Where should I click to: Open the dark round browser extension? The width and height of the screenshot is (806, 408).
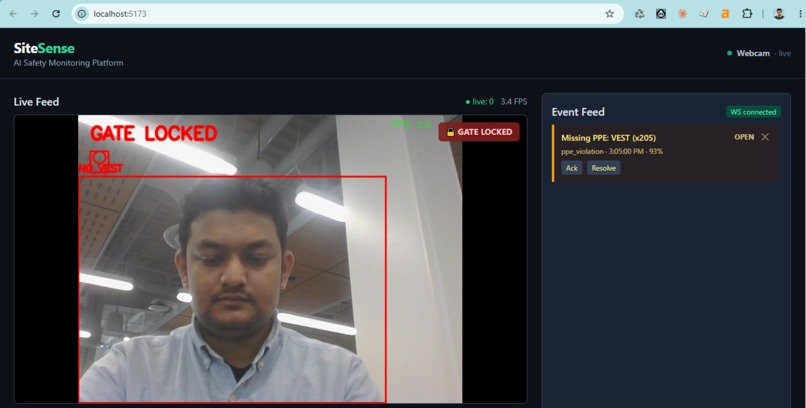[x=661, y=14]
